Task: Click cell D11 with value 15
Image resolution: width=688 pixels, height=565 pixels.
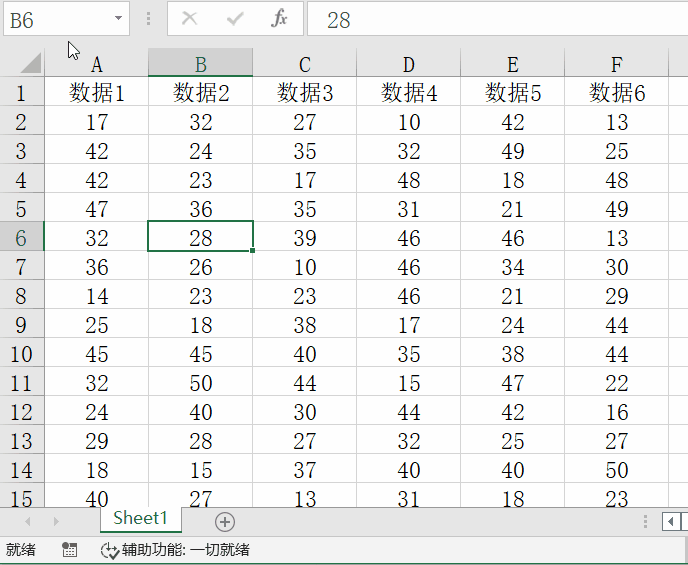Action: coord(408,381)
